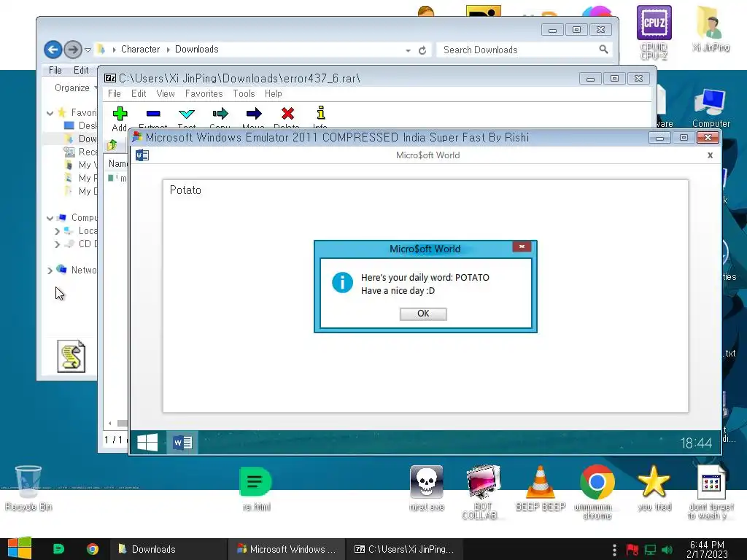Open the dont forget to wash file
Image resolution: width=747 pixels, height=560 pixels.
pyautogui.click(x=711, y=492)
